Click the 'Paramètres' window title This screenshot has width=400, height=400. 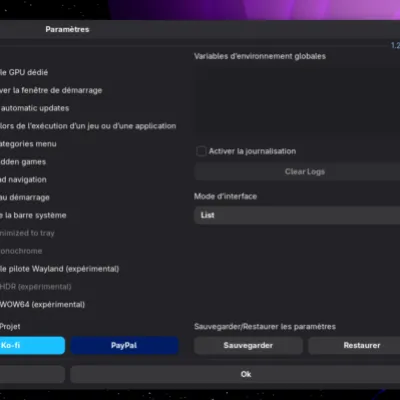(x=67, y=29)
